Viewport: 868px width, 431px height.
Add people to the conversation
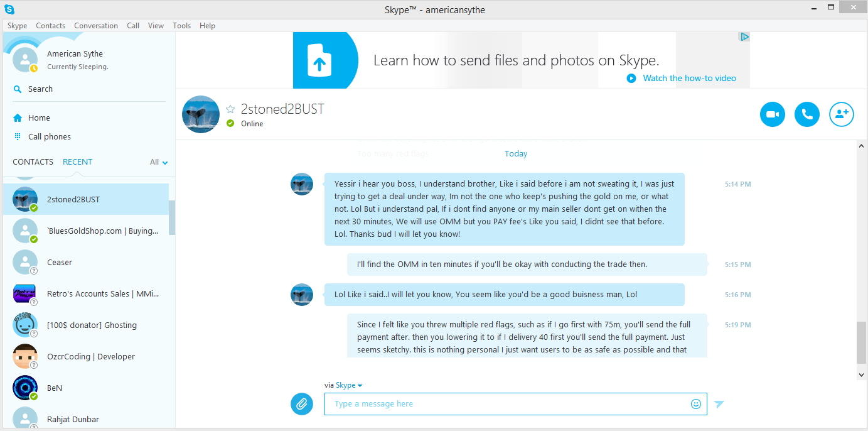842,114
